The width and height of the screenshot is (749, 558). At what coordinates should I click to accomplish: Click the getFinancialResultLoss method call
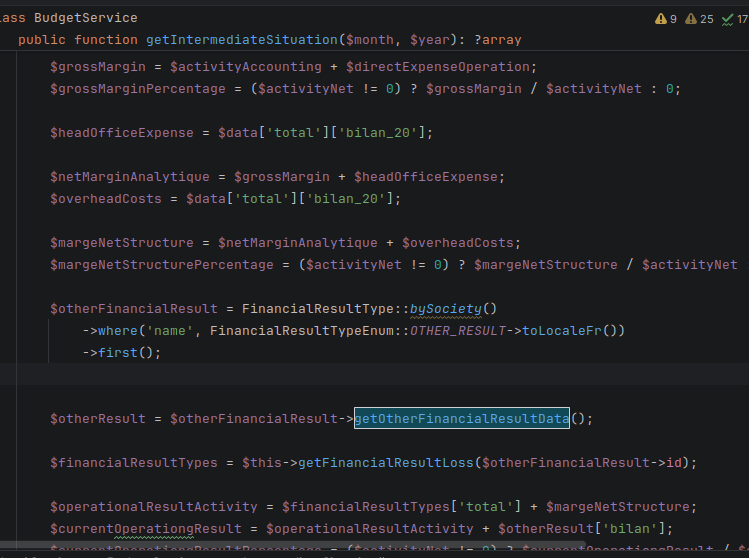pos(385,462)
